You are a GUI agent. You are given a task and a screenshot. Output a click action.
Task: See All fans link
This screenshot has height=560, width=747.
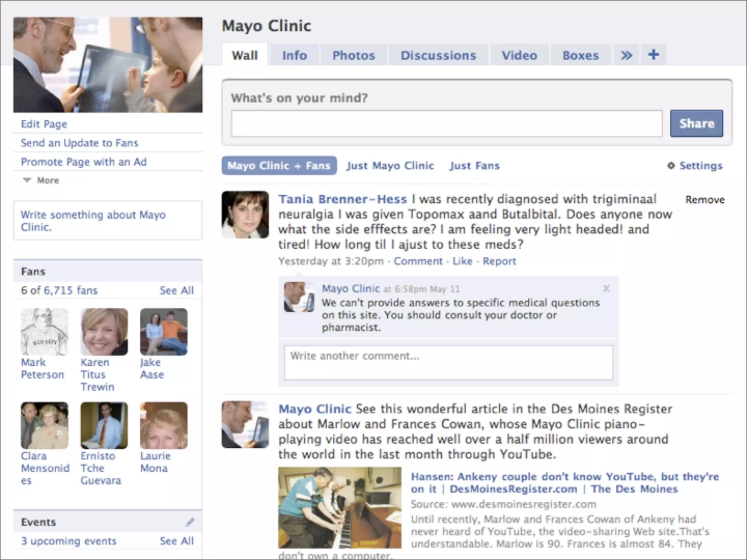(x=177, y=290)
